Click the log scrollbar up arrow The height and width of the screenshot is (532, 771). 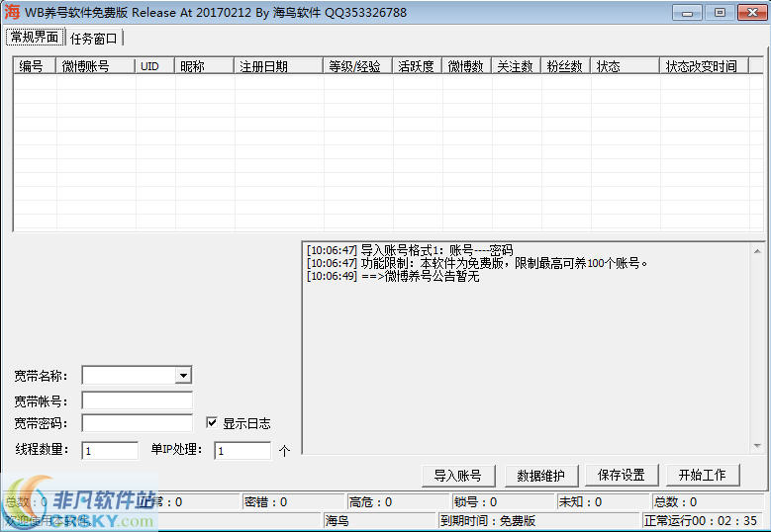coord(757,251)
